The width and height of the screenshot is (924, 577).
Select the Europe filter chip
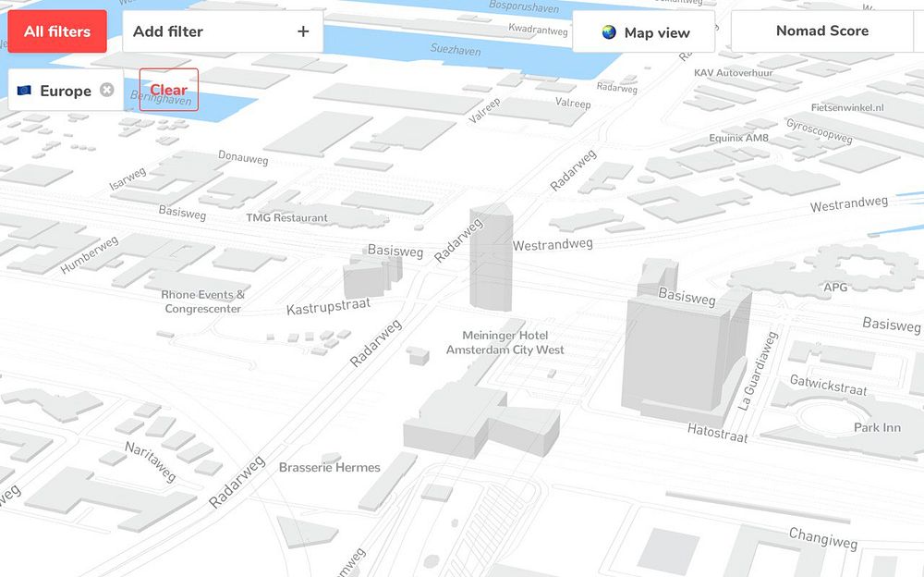[66, 90]
